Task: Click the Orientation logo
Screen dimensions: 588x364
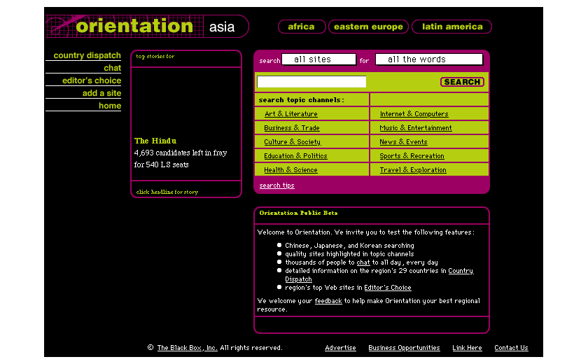Action: (133, 27)
